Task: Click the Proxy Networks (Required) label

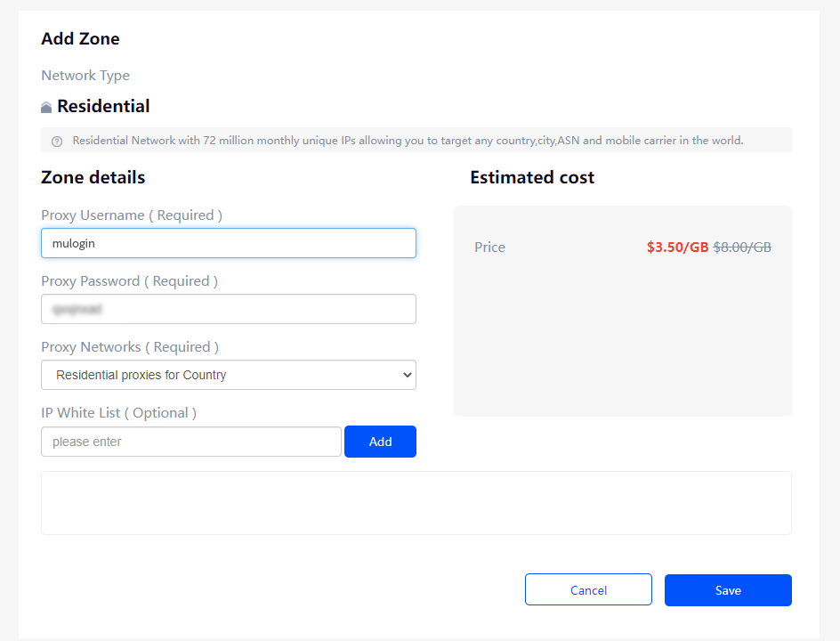Action: pyautogui.click(x=130, y=347)
